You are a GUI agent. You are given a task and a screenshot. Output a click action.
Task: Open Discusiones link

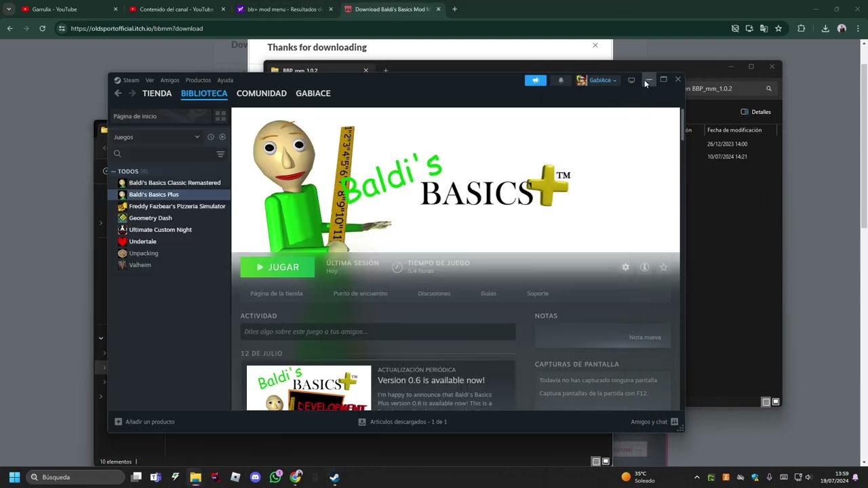[x=434, y=293]
